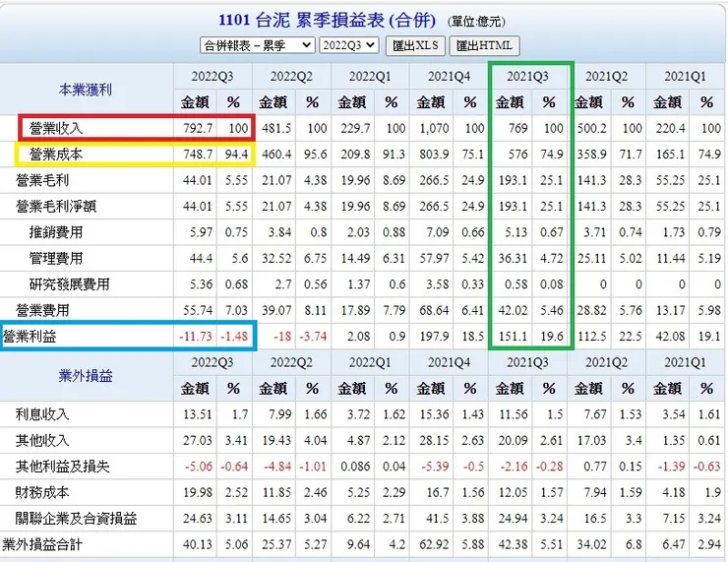Click the 營業毛利 row label

(42, 180)
